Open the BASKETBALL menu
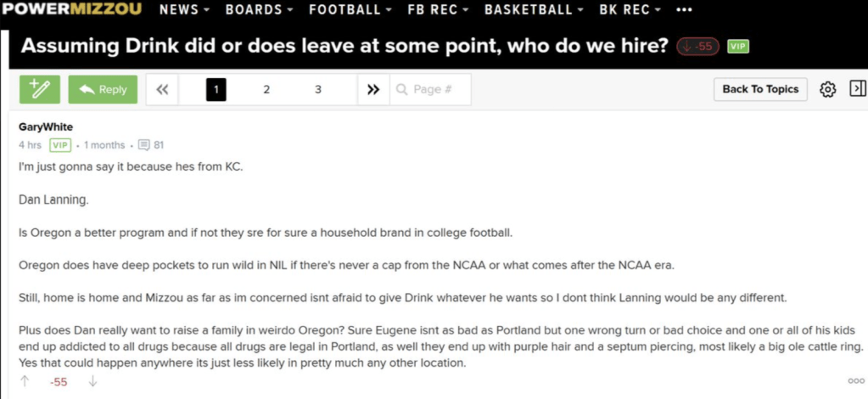This screenshot has height=399, width=868. [x=533, y=10]
